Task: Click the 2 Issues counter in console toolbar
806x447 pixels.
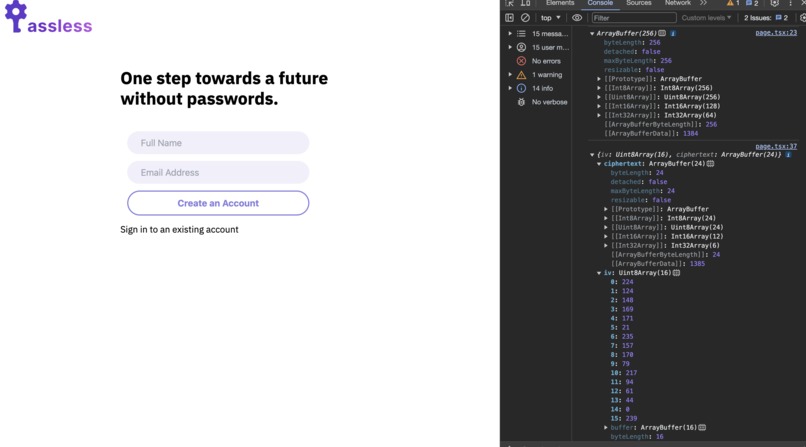Action: tap(766, 18)
